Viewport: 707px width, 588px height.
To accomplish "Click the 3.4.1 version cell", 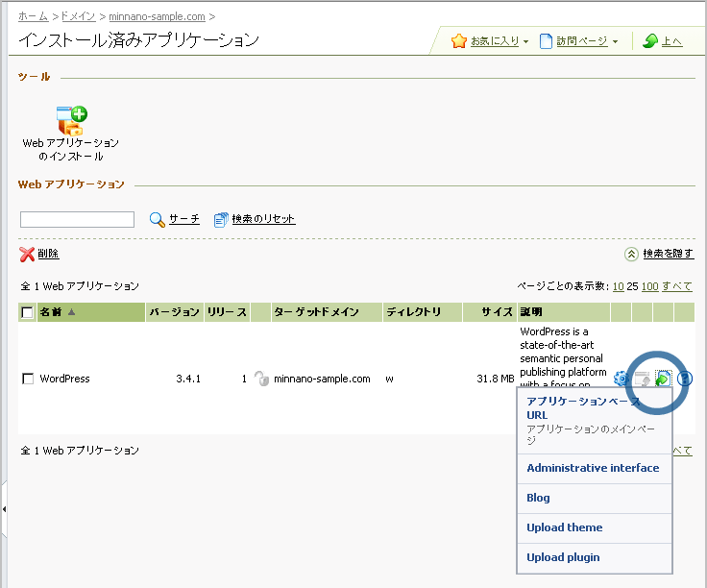I will (x=188, y=379).
